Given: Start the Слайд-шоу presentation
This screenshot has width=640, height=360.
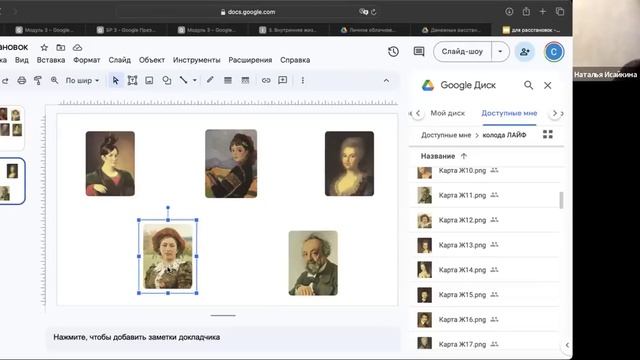Looking at the screenshot, I should [x=462, y=52].
